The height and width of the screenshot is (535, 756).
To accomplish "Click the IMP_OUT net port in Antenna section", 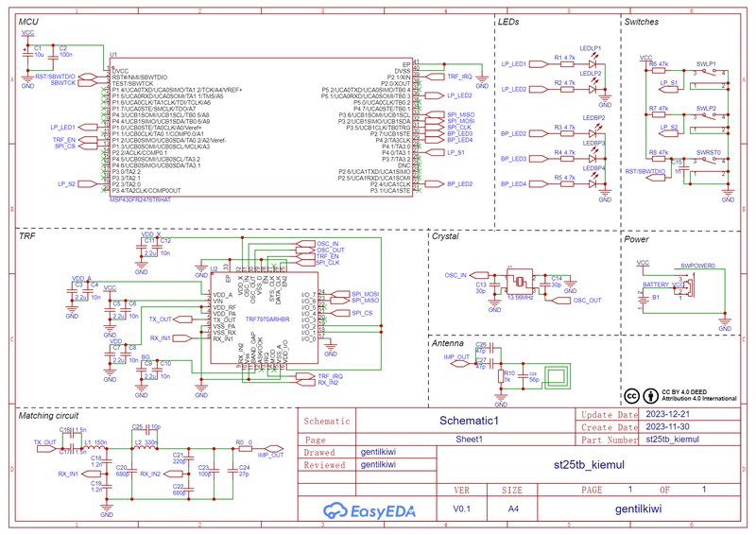I will tap(460, 363).
